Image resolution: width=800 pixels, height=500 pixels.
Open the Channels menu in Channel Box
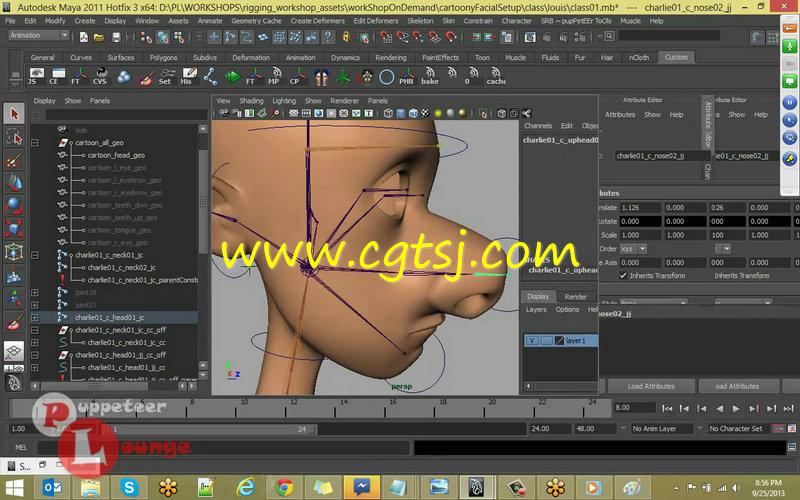[x=538, y=126]
